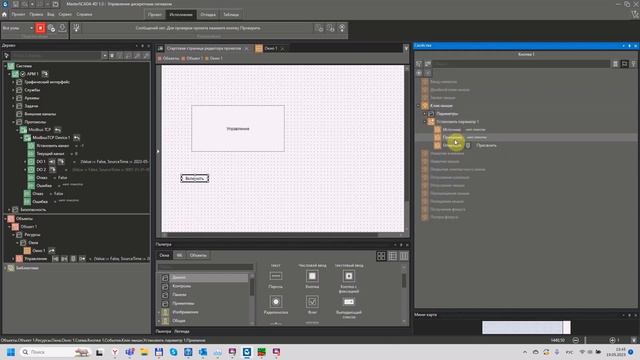Click the Home icon in the menu bar
Viewport: 640px width, 360px height.
tap(4, 14)
